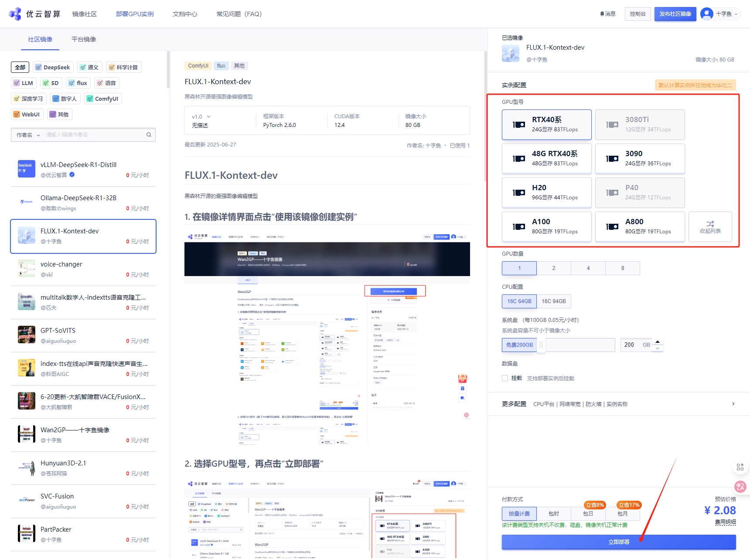750x560 pixels.
Task: Open the 费用明细 link
Action: (x=726, y=522)
